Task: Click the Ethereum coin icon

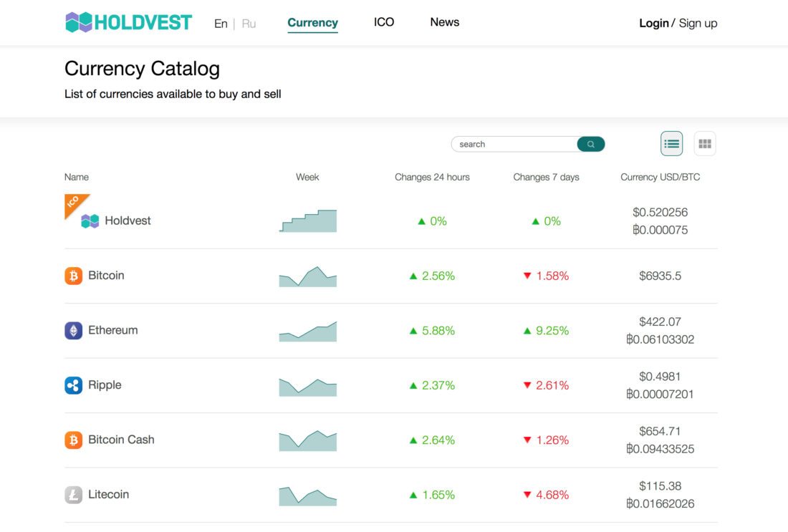Action: 73,331
